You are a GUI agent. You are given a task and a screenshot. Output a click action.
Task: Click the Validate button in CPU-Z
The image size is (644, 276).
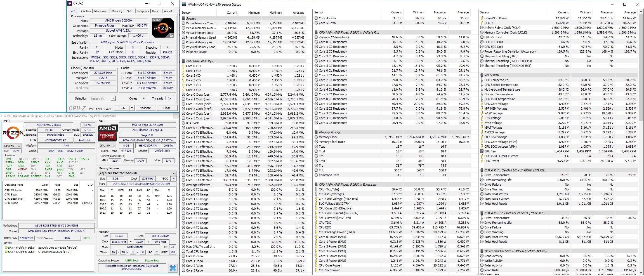tap(145, 108)
